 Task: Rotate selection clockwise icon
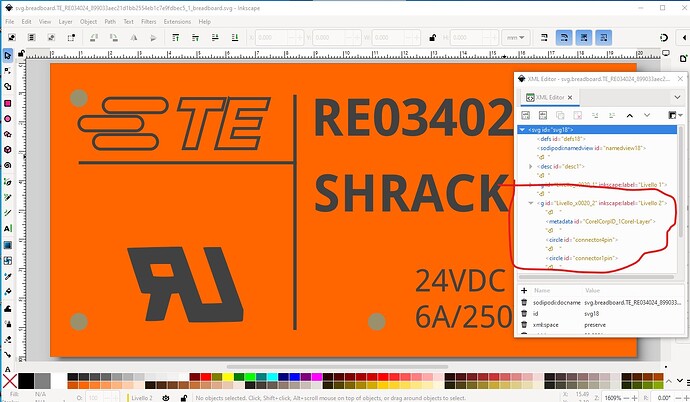click(114, 37)
